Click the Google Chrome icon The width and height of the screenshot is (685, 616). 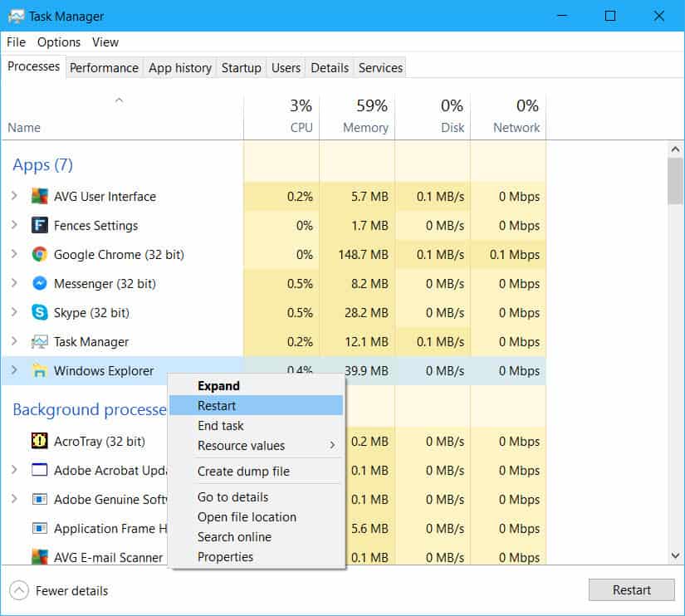(x=37, y=255)
